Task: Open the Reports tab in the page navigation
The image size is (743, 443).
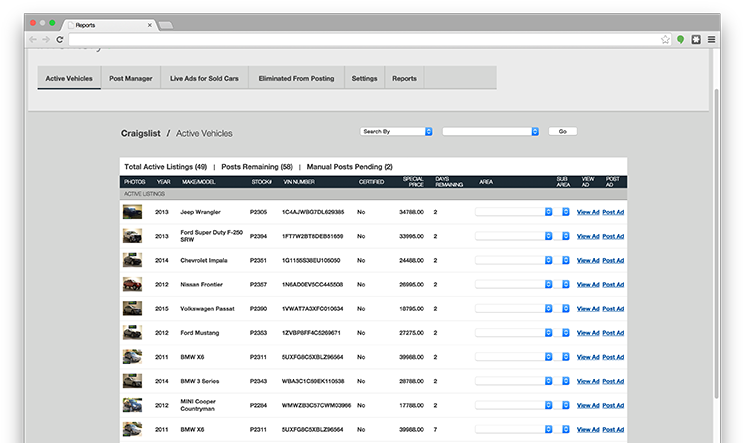Action: click(404, 78)
